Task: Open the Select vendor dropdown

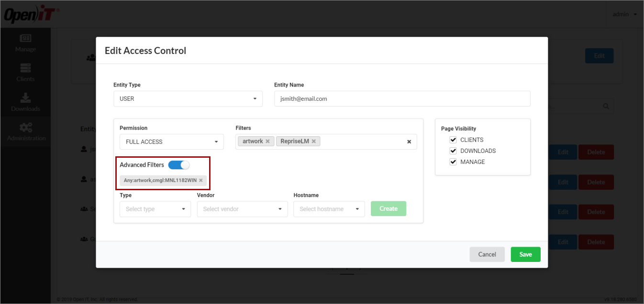Action: (x=242, y=209)
